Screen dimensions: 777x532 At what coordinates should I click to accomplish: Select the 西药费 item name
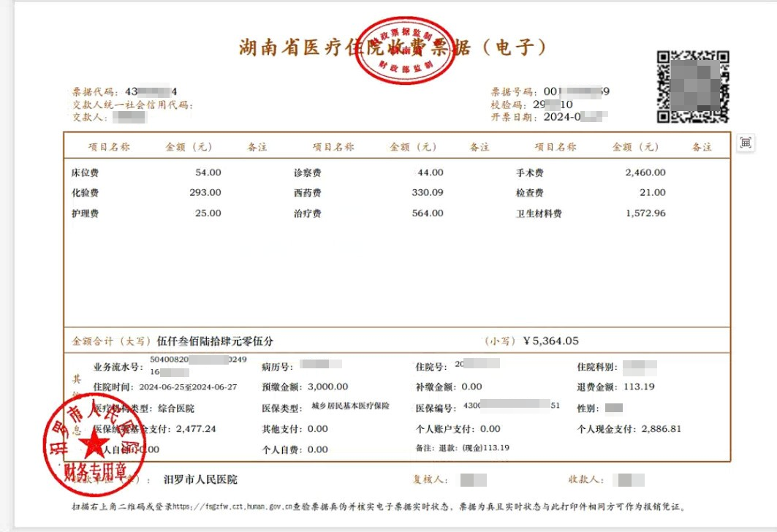pos(307,193)
